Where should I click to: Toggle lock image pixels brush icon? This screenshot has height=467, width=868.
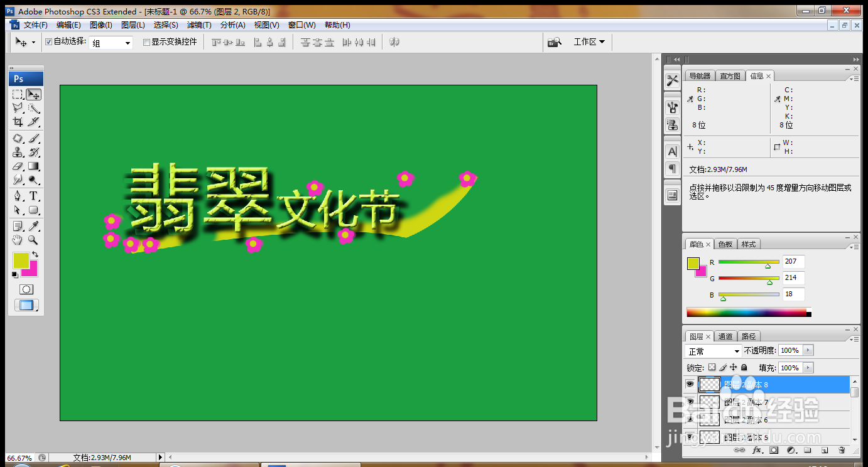[722, 368]
